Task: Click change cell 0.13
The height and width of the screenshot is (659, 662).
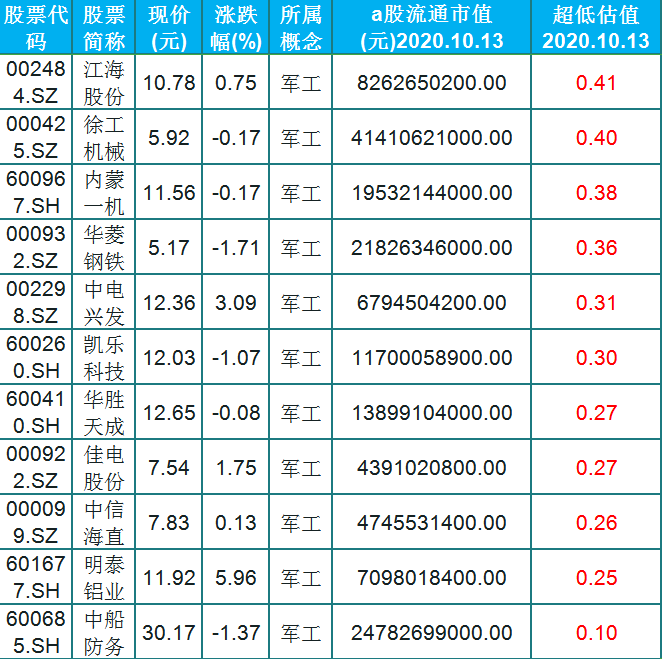Action: click(236, 523)
